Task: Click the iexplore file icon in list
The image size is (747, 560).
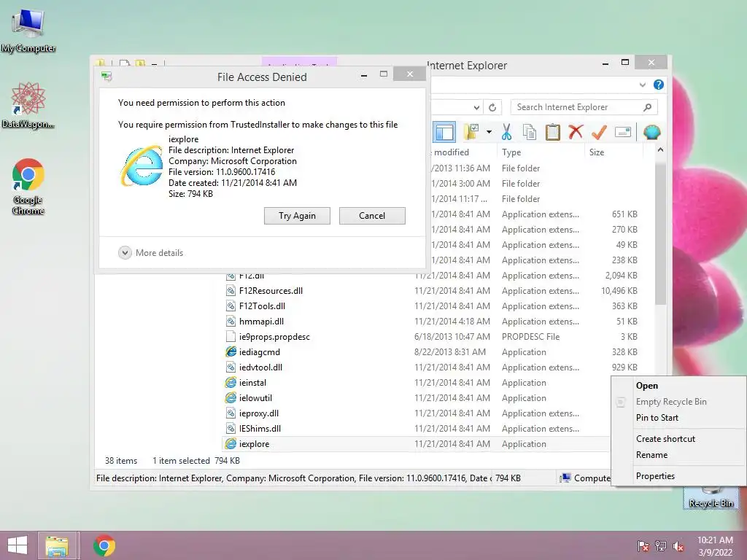Action: (x=231, y=444)
